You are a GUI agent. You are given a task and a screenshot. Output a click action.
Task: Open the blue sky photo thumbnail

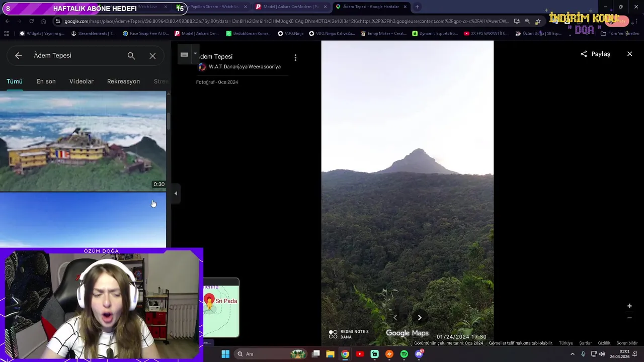tap(83, 220)
